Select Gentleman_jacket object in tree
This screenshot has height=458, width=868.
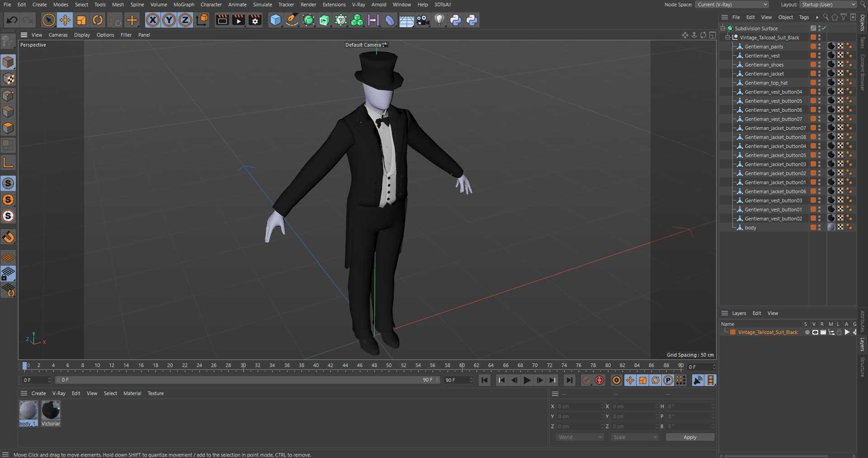[764, 74]
